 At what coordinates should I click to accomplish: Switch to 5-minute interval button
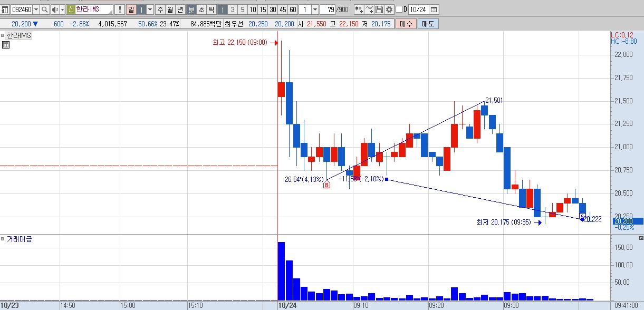pos(243,9)
